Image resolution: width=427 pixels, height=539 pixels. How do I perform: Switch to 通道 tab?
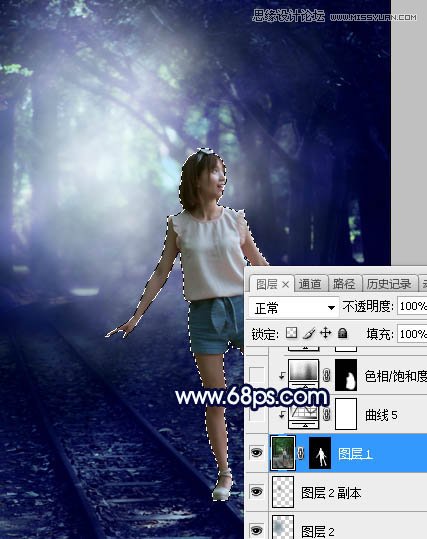[310, 284]
